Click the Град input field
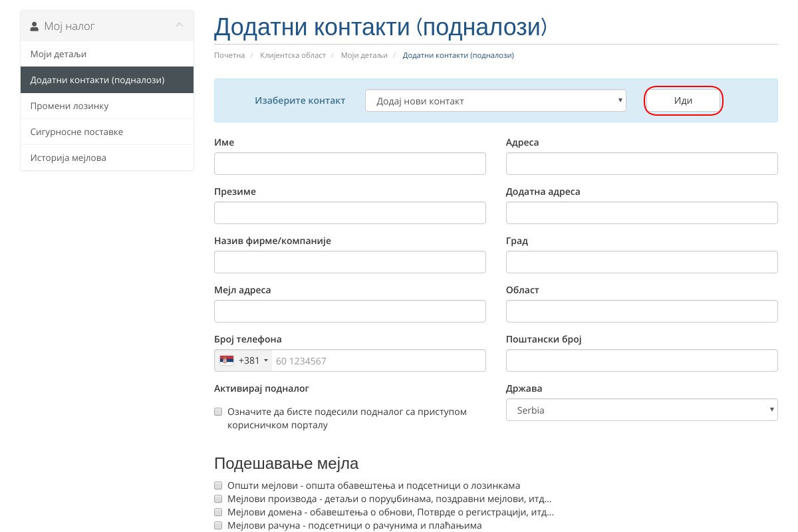This screenshot has width=798, height=532. click(642, 262)
